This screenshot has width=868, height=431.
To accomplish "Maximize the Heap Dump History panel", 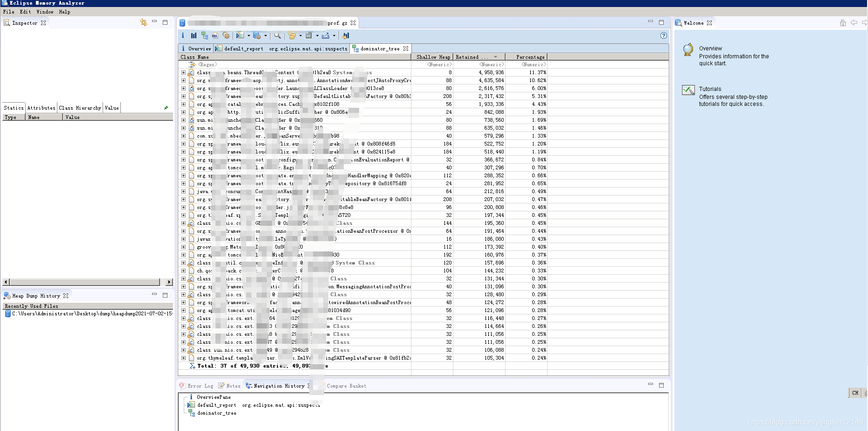I will pos(165,295).
